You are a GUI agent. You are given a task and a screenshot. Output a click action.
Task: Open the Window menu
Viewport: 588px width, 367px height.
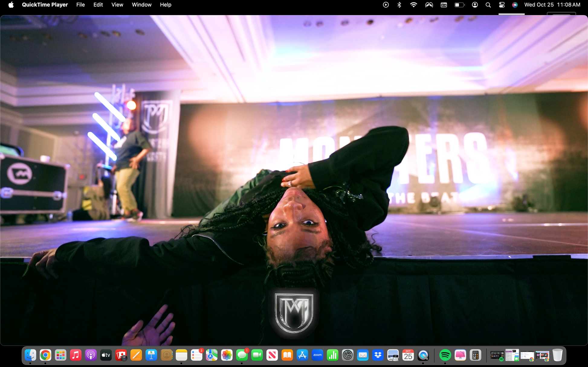click(x=141, y=5)
